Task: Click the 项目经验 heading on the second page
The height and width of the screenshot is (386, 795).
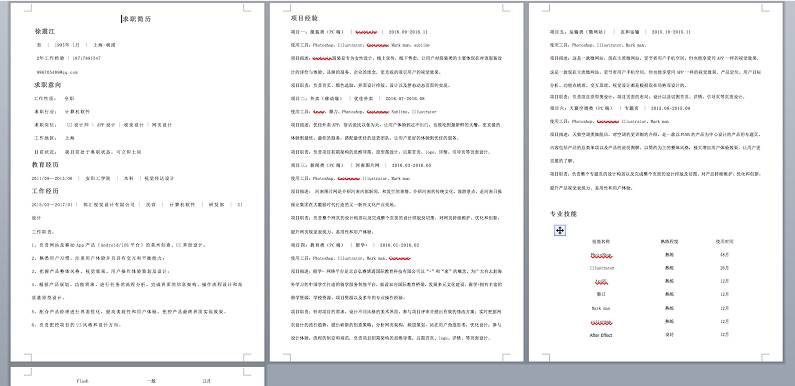Action: (x=304, y=18)
